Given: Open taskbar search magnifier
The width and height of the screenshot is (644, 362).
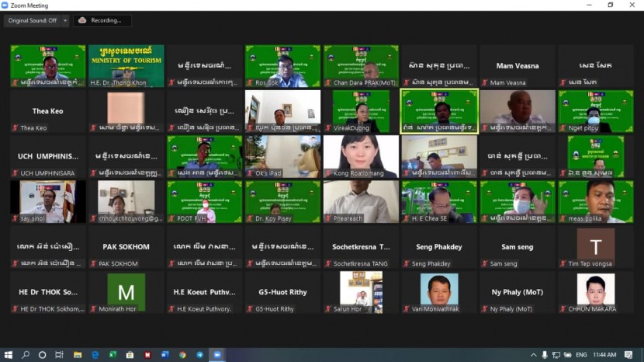Looking at the screenshot, I should click(26, 355).
